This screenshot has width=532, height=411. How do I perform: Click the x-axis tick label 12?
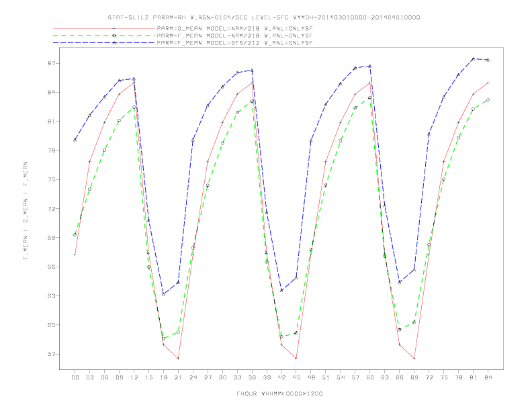pyautogui.click(x=134, y=377)
